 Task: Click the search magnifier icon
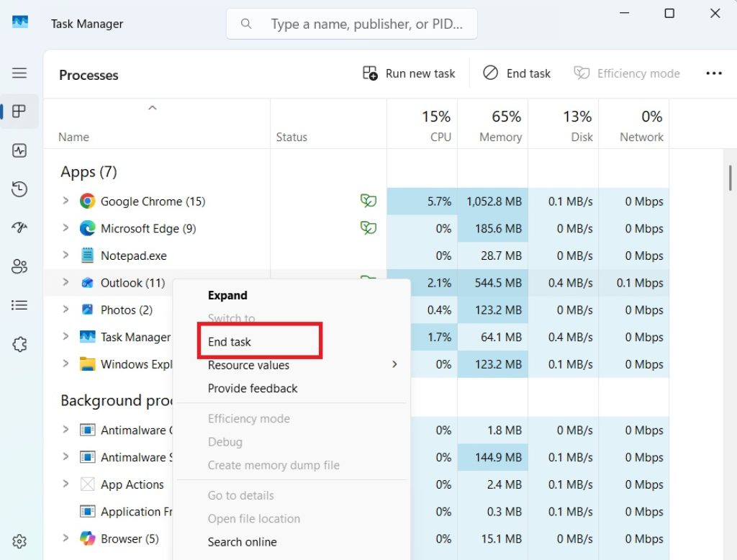point(246,24)
